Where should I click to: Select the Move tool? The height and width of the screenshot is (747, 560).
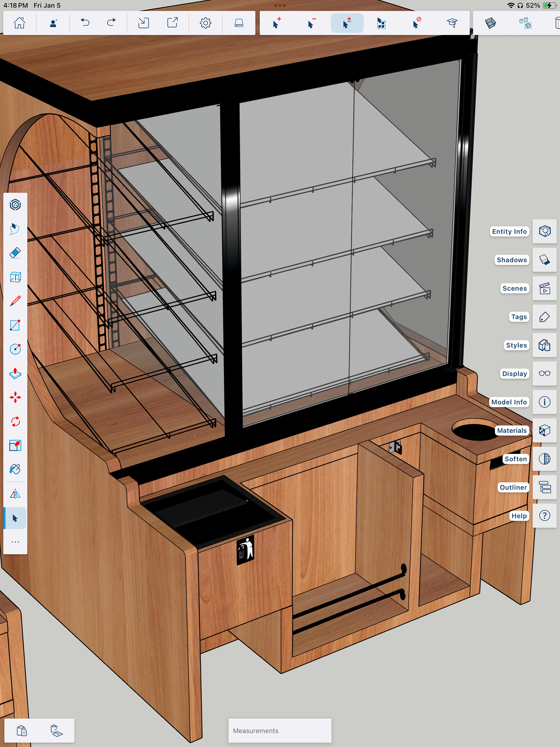[x=15, y=398]
